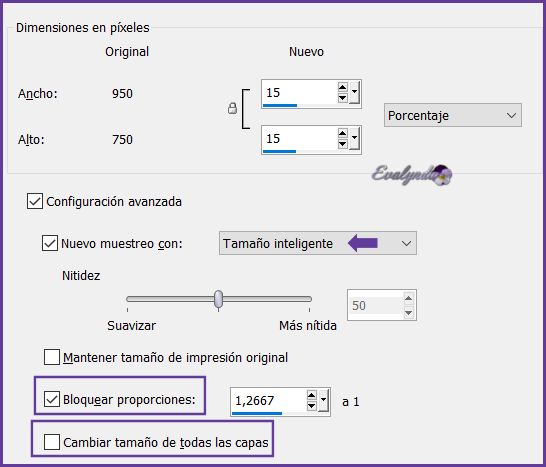Viewport: 546px width, 467px height.
Task: Click the new Ancho input field
Action: pyautogui.click(x=299, y=93)
